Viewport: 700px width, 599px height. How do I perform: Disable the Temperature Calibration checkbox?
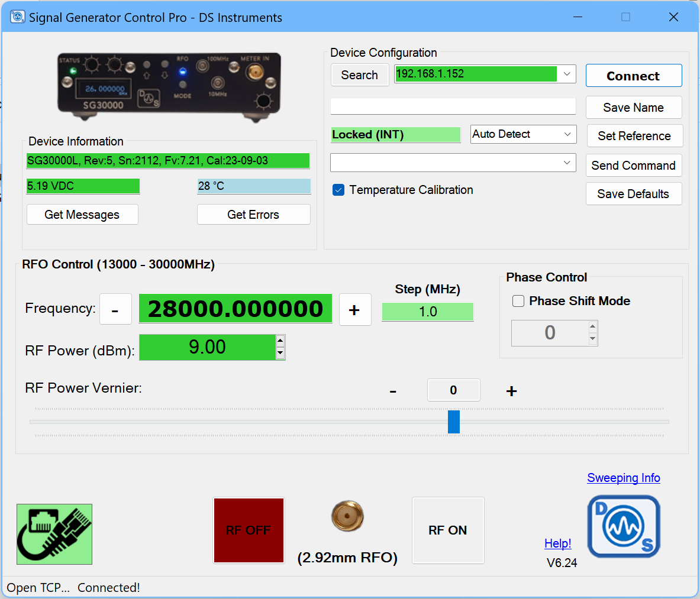[338, 190]
